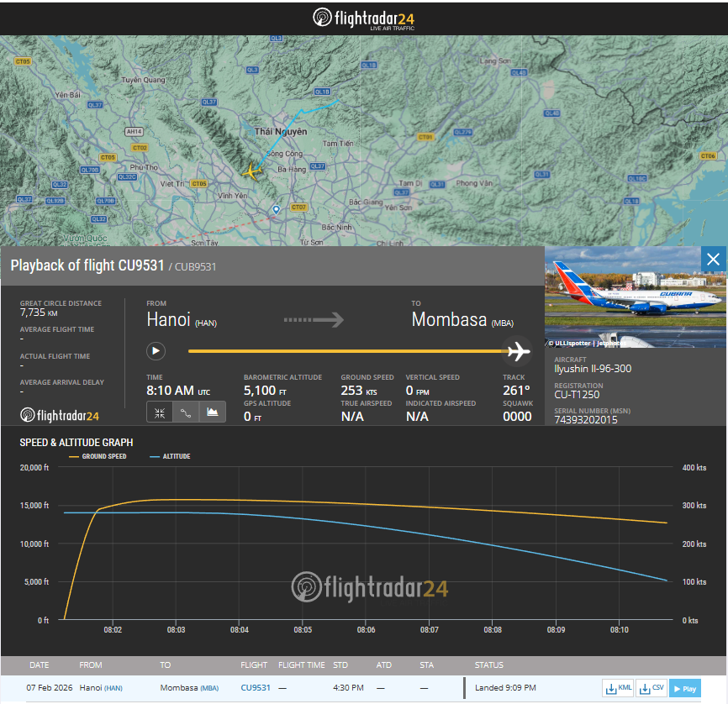This screenshot has height=704, width=728.
Task: Toggle the Ground Speed legend item
Action: coord(98,457)
